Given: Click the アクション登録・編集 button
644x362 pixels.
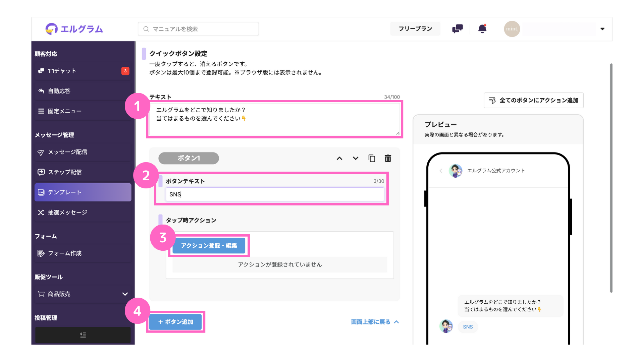Looking at the screenshot, I should 209,246.
